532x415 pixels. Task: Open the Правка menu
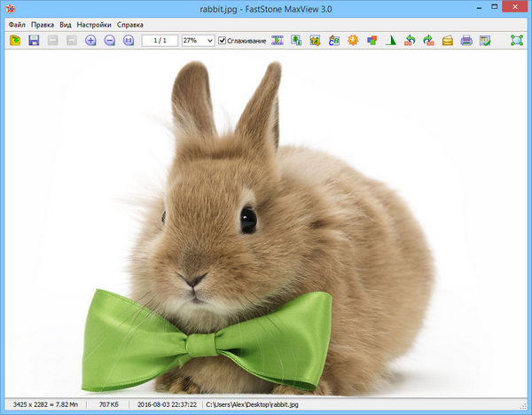tap(42, 25)
